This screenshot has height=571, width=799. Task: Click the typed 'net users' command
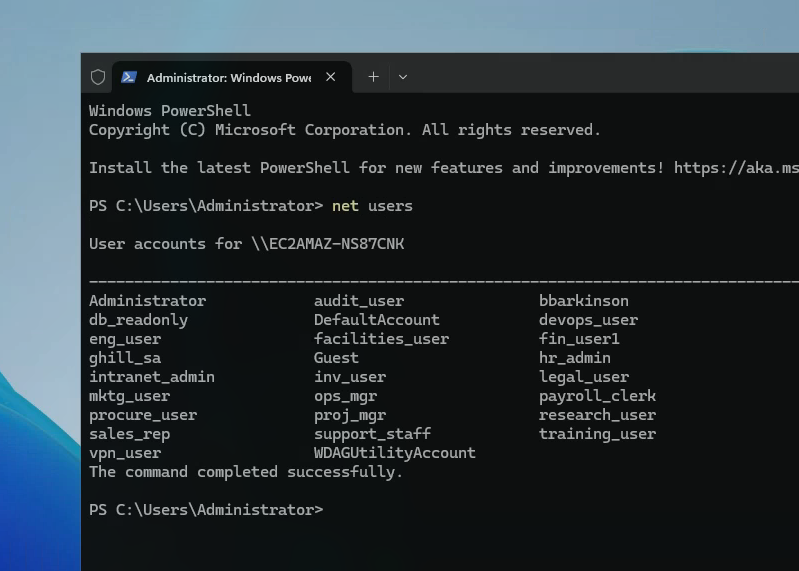[x=372, y=206]
